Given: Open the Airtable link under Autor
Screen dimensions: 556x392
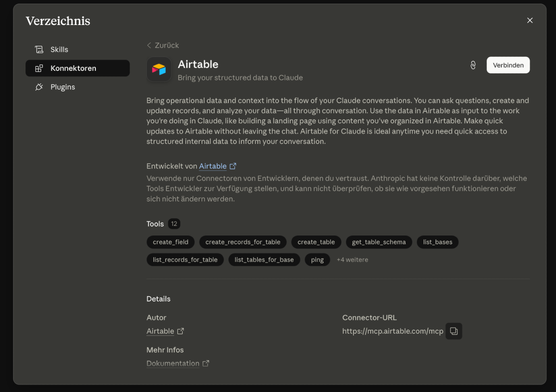Looking at the screenshot, I should 160,331.
